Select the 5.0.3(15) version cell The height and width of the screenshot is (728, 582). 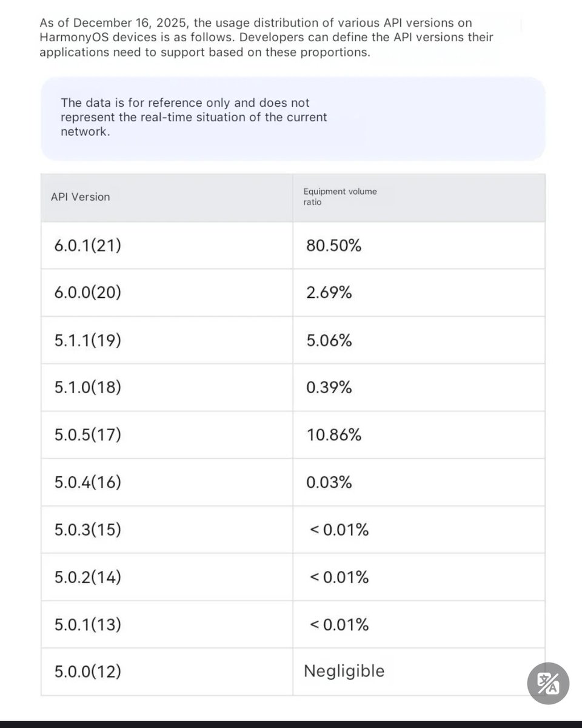coord(167,530)
